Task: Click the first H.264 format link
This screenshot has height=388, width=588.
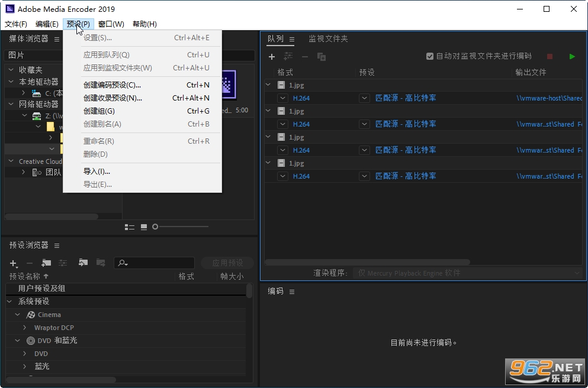Action: pos(301,98)
